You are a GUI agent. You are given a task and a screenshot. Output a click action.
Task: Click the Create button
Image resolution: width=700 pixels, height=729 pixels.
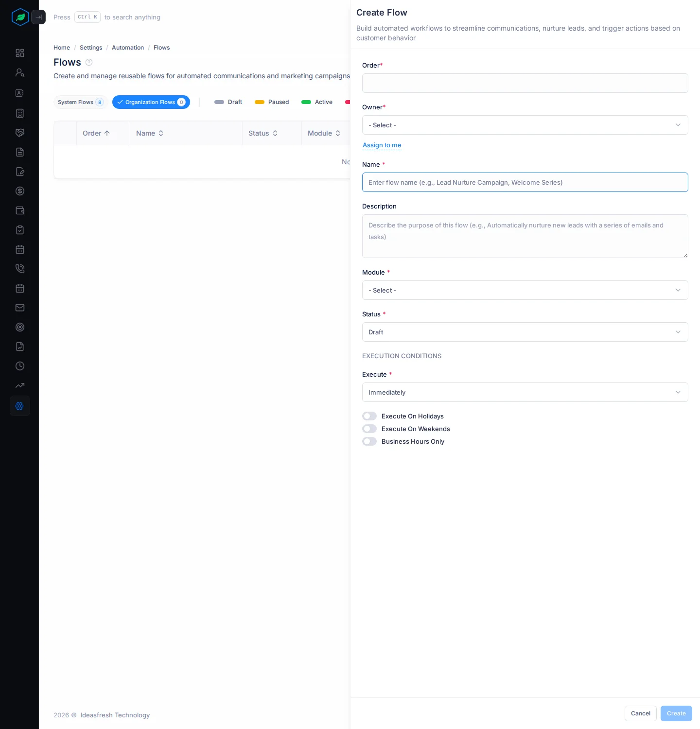pyautogui.click(x=676, y=713)
